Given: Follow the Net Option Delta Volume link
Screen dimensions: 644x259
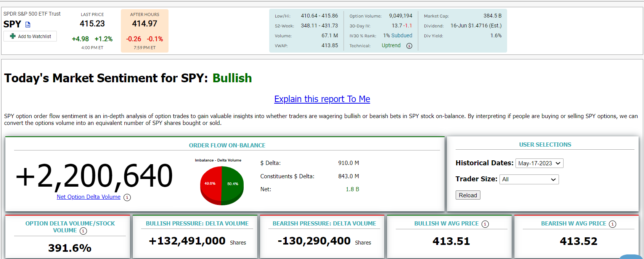Looking at the screenshot, I should [88, 197].
